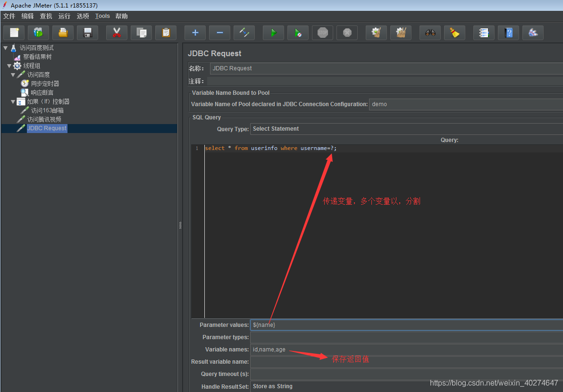Open the Templates icon in toolbar
The width and height of the screenshot is (563, 392).
38,33
